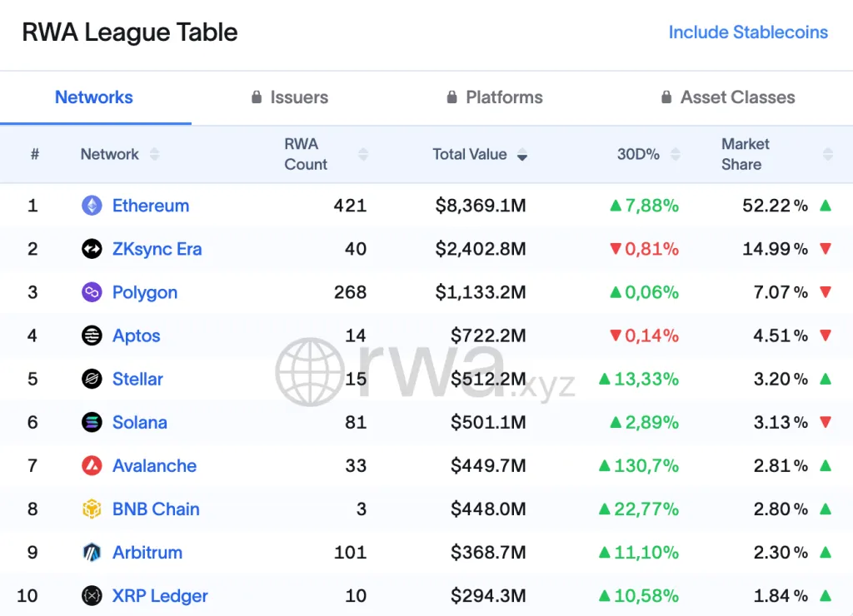Sort by 30D% column arrows

pos(676,154)
